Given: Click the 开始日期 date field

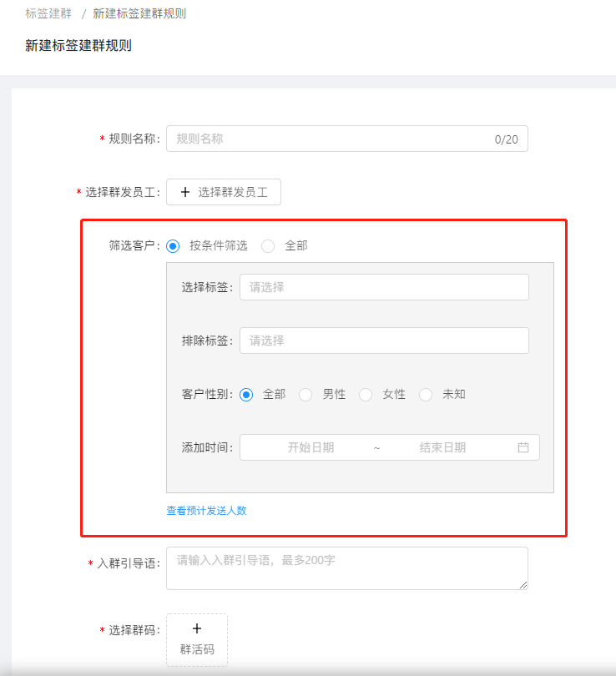Looking at the screenshot, I should tap(311, 447).
